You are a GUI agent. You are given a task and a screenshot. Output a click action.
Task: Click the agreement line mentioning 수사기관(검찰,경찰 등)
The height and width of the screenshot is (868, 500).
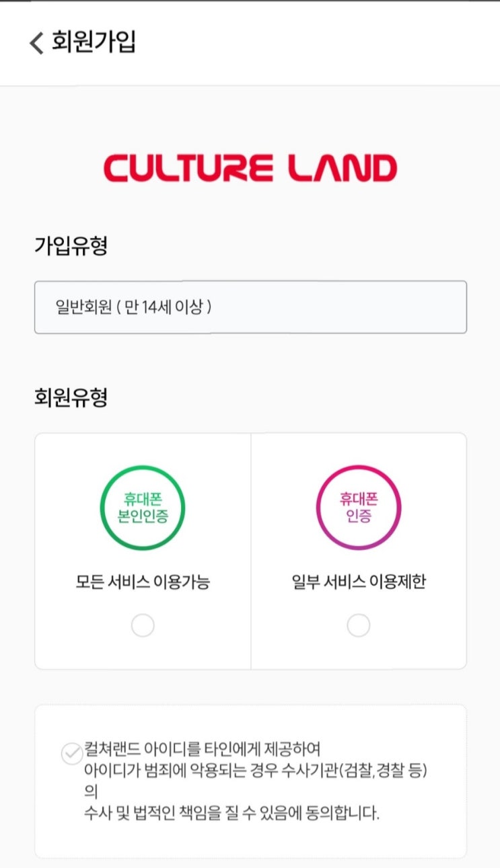tap(256, 770)
